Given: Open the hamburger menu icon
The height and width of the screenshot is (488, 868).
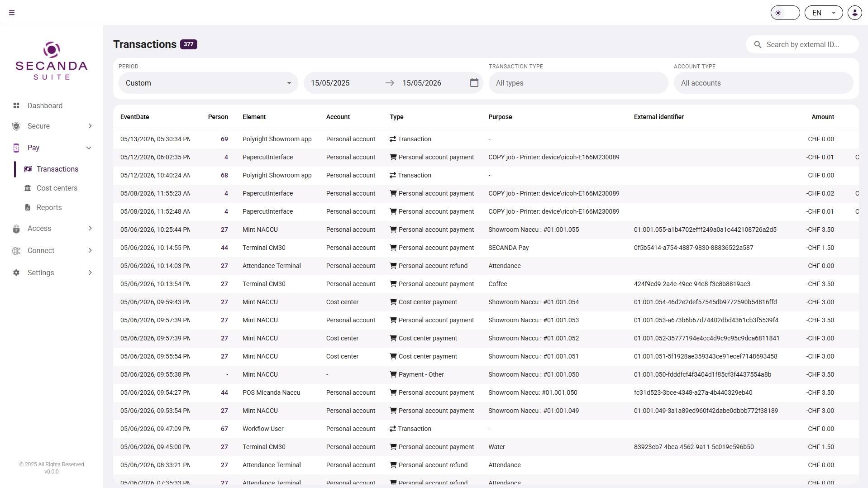Looking at the screenshot, I should click(x=12, y=13).
